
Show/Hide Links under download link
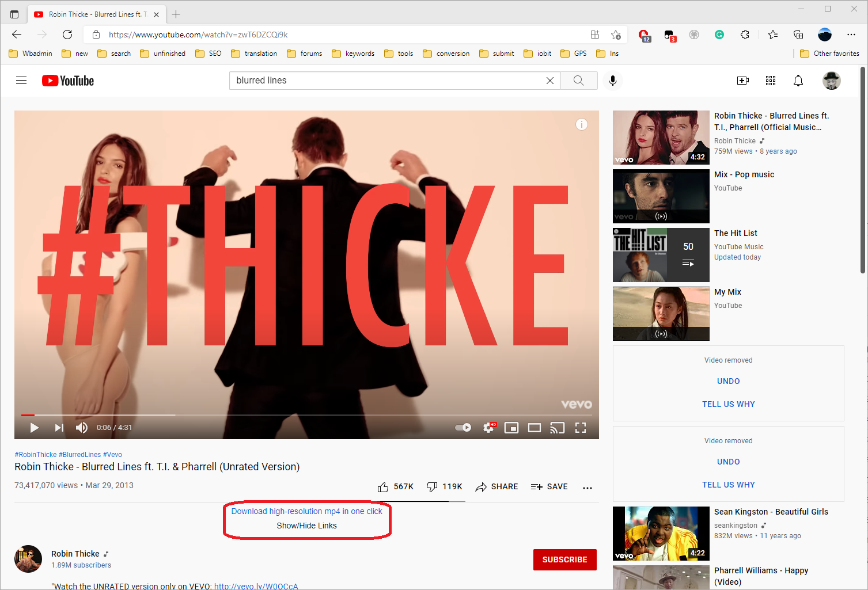click(x=306, y=526)
